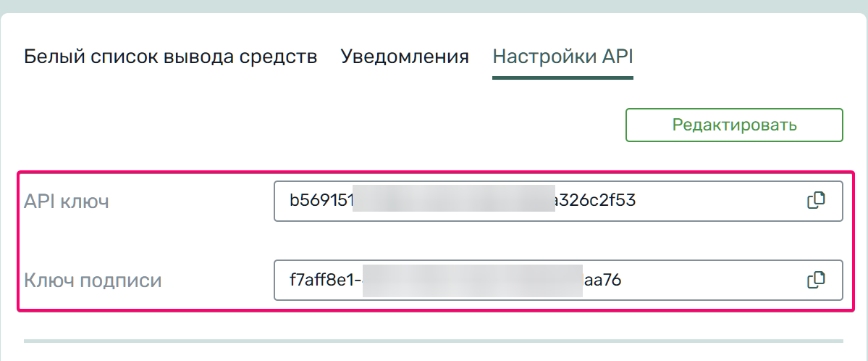The width and height of the screenshot is (868, 361).
Task: Click the "aa76" end of the signature key
Action: [602, 280]
